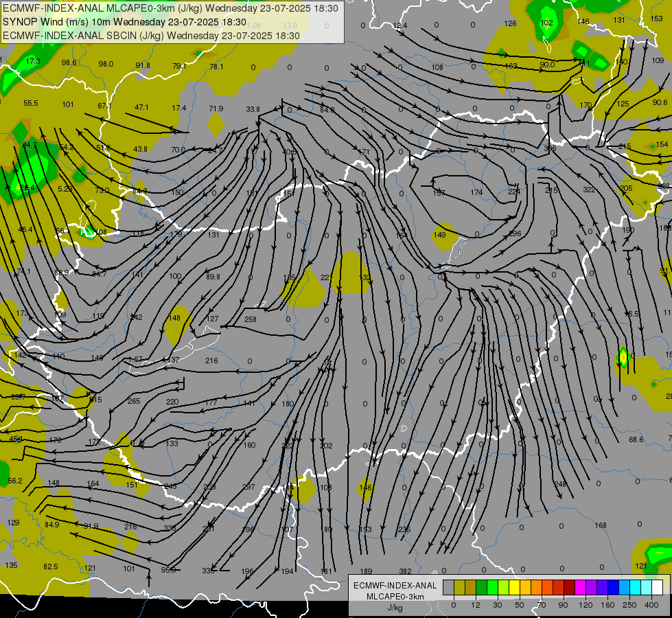Click the map value 258
Screen dimensions: 672x618
[251, 319]
